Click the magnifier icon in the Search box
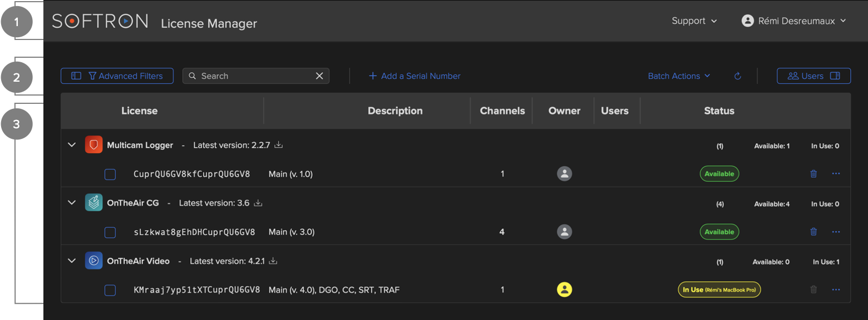This screenshot has height=320, width=868. click(x=193, y=76)
